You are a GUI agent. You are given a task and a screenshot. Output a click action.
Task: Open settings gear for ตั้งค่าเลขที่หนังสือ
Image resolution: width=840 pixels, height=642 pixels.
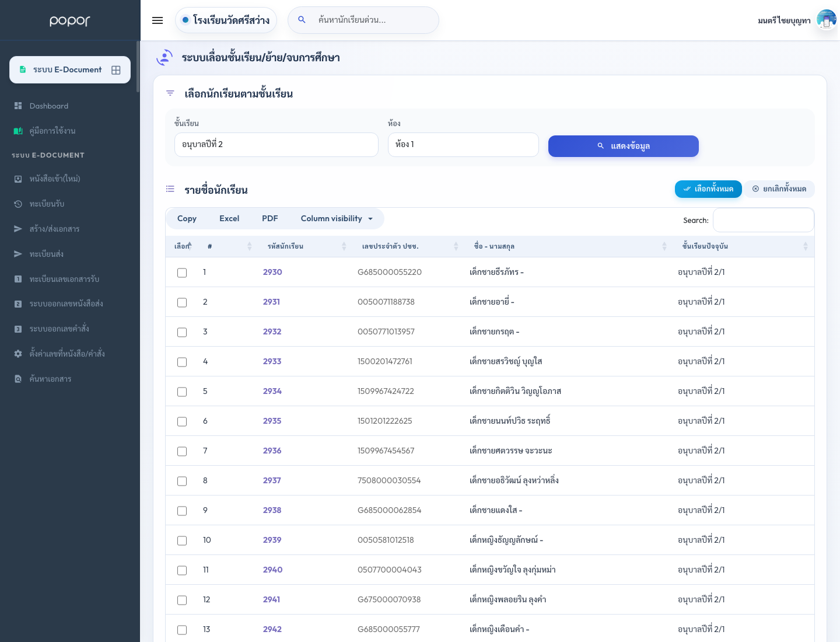pos(18,354)
